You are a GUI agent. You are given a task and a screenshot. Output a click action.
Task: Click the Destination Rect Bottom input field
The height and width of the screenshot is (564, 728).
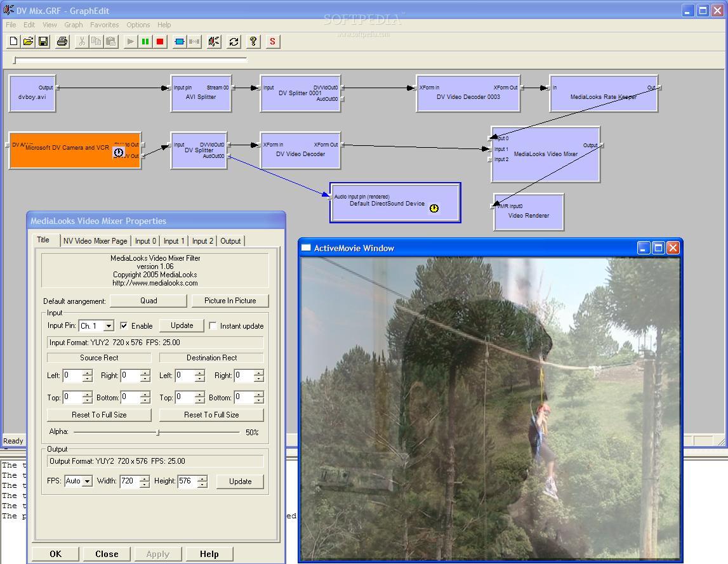click(x=244, y=397)
